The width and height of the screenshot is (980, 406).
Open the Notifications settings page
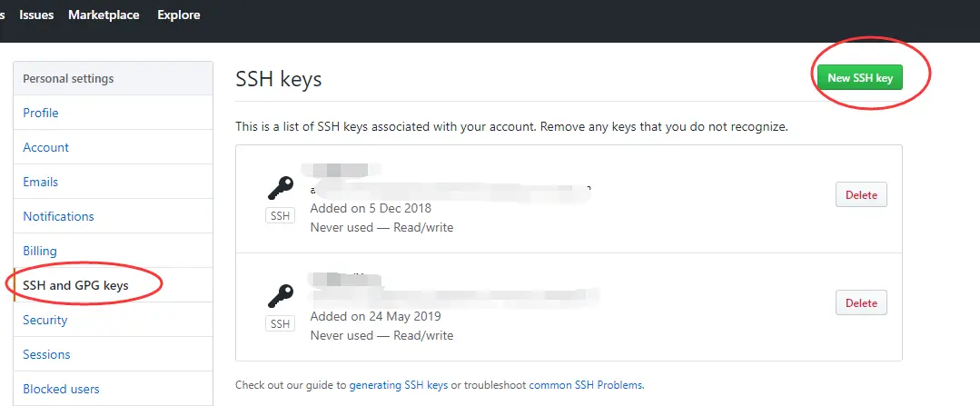click(x=58, y=216)
